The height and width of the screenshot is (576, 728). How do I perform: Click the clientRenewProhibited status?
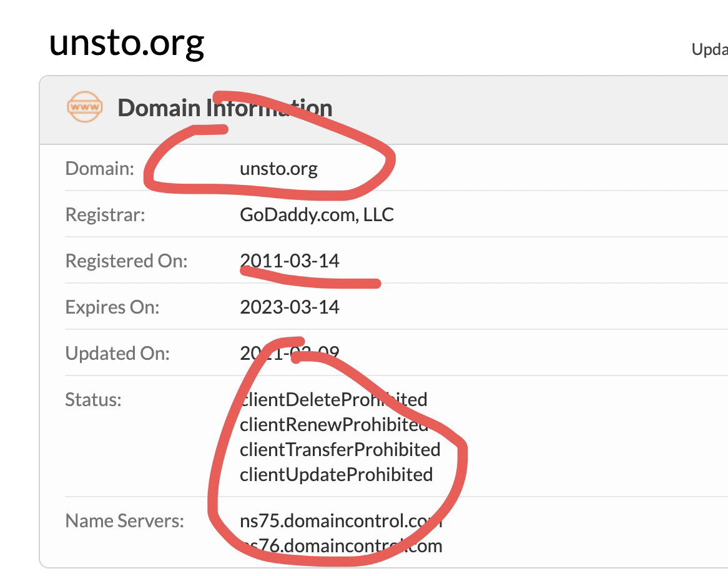pos(333,424)
